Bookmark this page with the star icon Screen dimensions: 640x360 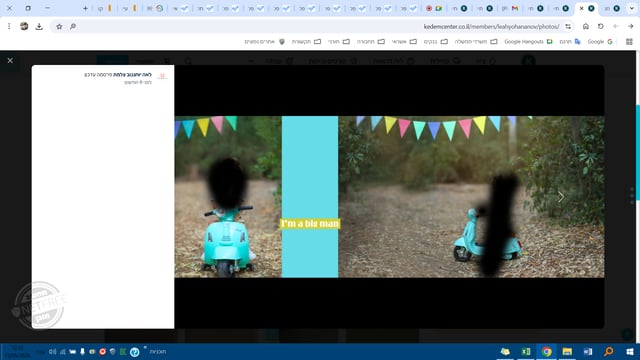(x=59, y=27)
